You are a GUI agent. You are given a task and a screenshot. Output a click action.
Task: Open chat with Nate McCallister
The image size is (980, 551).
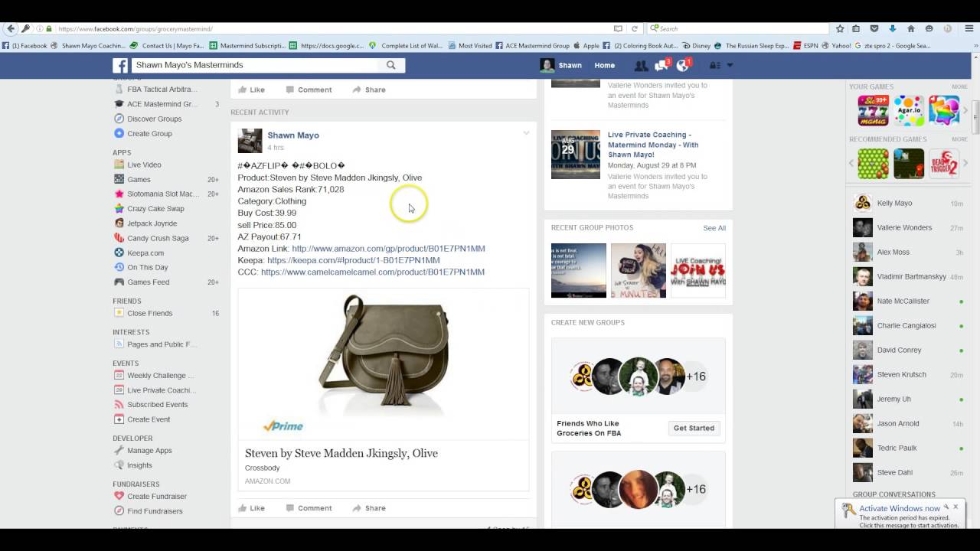point(909,302)
